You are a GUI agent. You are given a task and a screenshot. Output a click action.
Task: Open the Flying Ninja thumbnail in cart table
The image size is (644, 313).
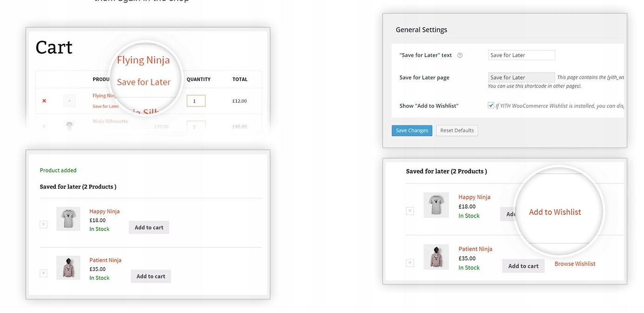click(69, 101)
